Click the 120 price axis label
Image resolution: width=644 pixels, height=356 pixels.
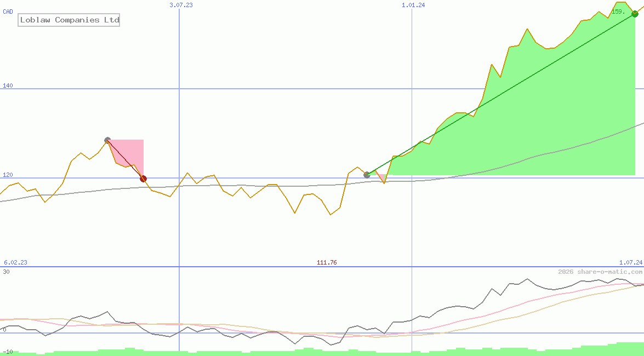point(6,175)
